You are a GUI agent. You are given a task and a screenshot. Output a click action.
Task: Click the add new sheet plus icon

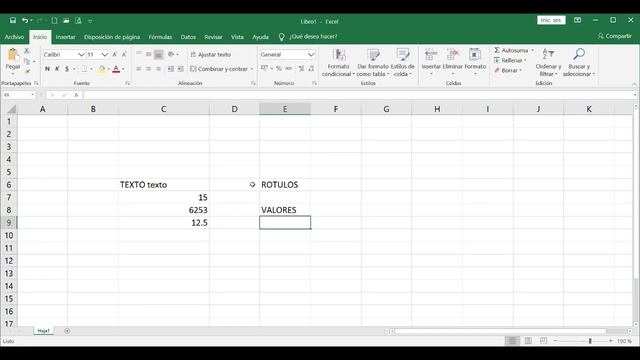pyautogui.click(x=67, y=331)
